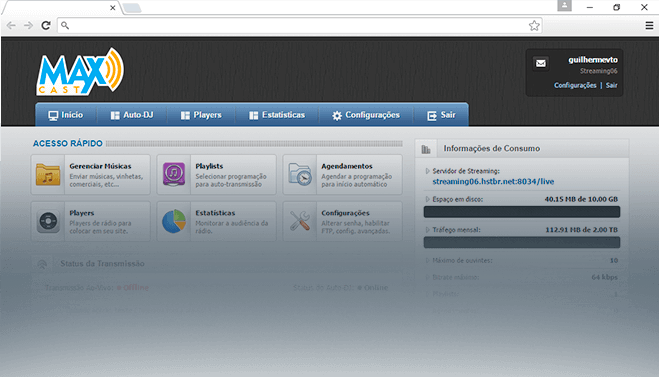Image resolution: width=659 pixels, height=377 pixels.
Task: Click the 40.15 MB de 10.00 GB value
Action: [581, 199]
